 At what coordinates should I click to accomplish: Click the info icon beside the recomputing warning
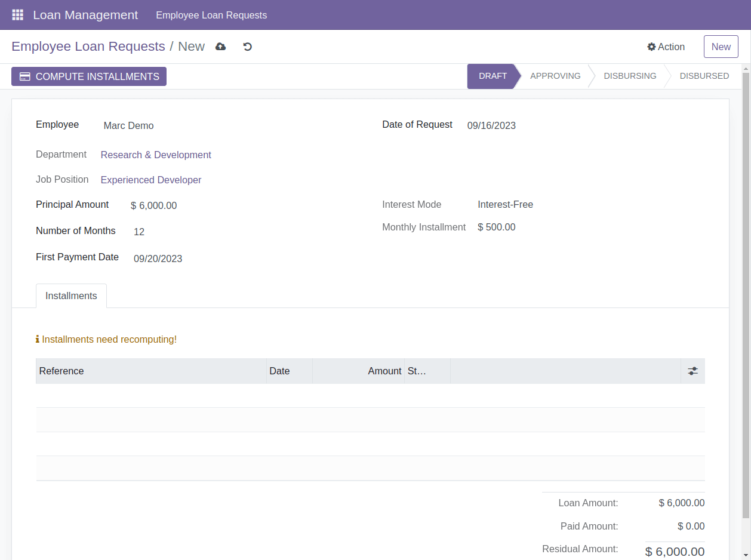[37, 339]
